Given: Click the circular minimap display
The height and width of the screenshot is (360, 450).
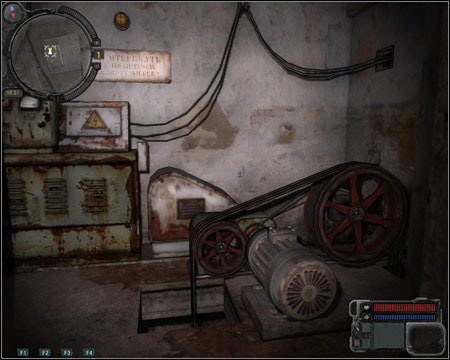Looking at the screenshot, I should (51, 55).
